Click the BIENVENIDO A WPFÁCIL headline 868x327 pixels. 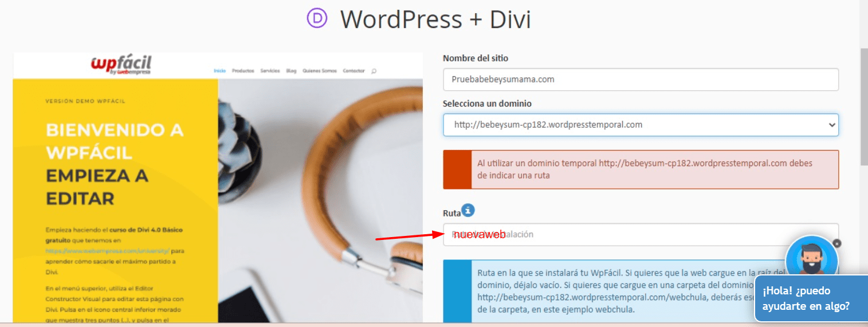(x=115, y=141)
